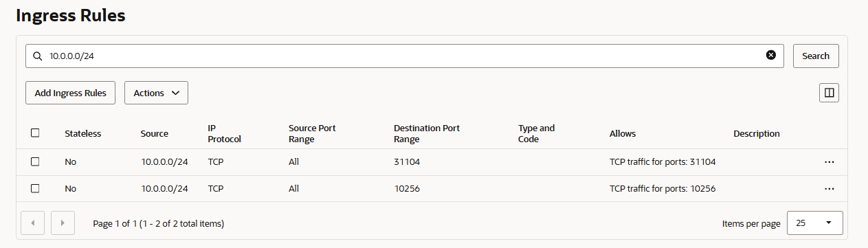Screen dimensions: 868x248
Task: Open column layout settings icon
Action: click(x=830, y=93)
